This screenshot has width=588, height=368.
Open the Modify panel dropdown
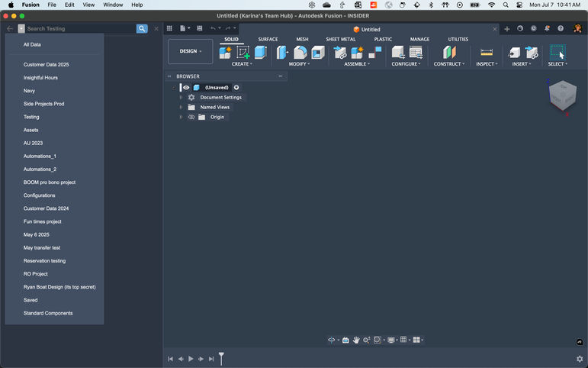[299, 64]
